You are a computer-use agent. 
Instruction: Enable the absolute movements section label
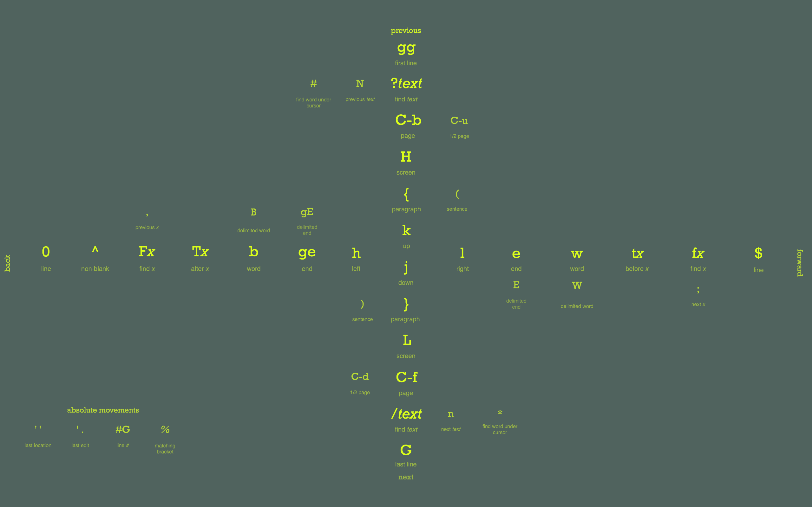(x=103, y=409)
